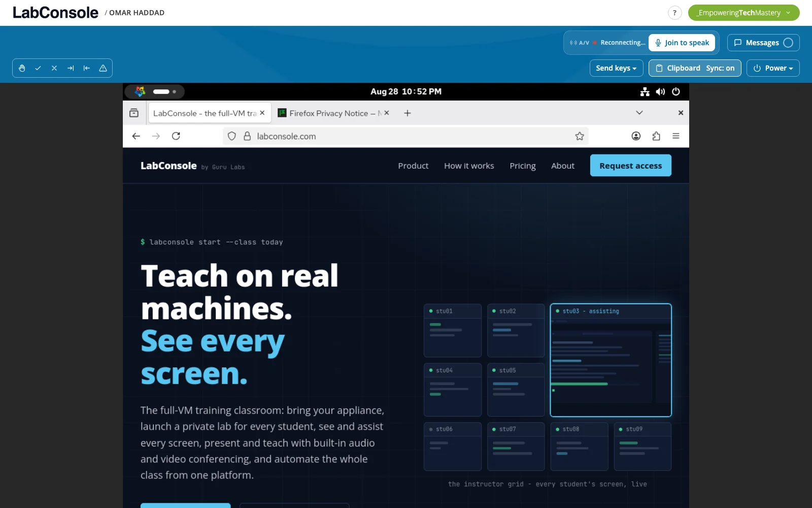This screenshot has height=508, width=812.
Task: Reload the labconsole.com page
Action: pos(176,136)
